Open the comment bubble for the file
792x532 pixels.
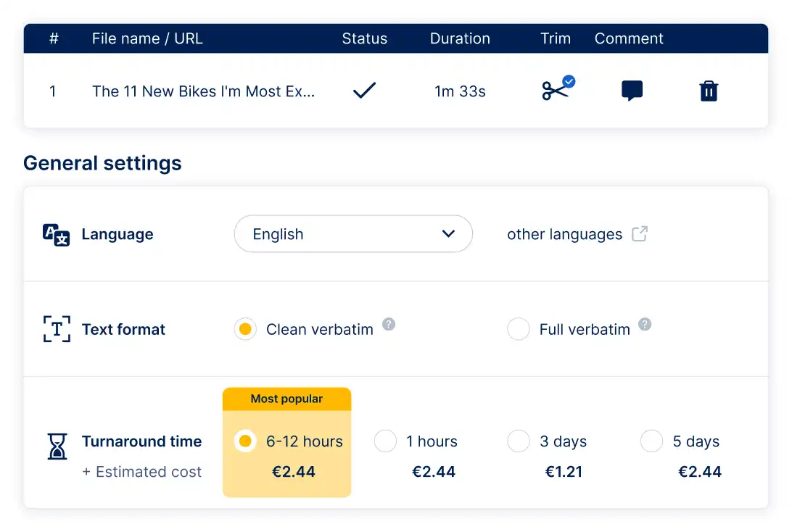pos(632,91)
